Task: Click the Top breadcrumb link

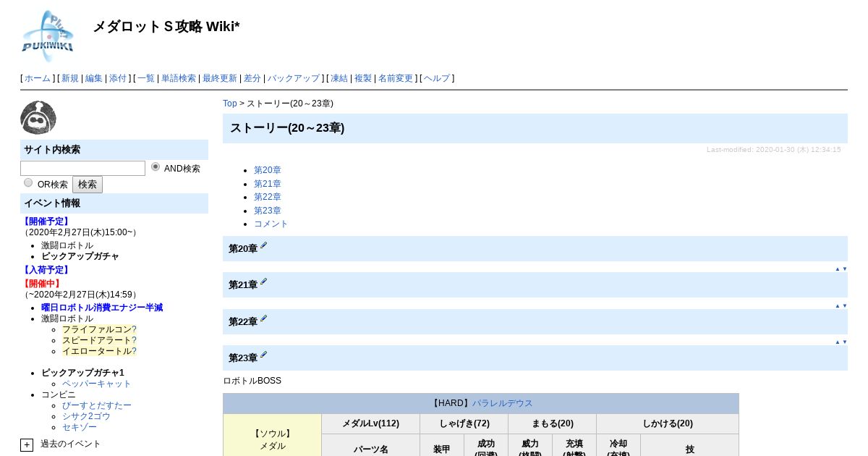Action: 230,104
